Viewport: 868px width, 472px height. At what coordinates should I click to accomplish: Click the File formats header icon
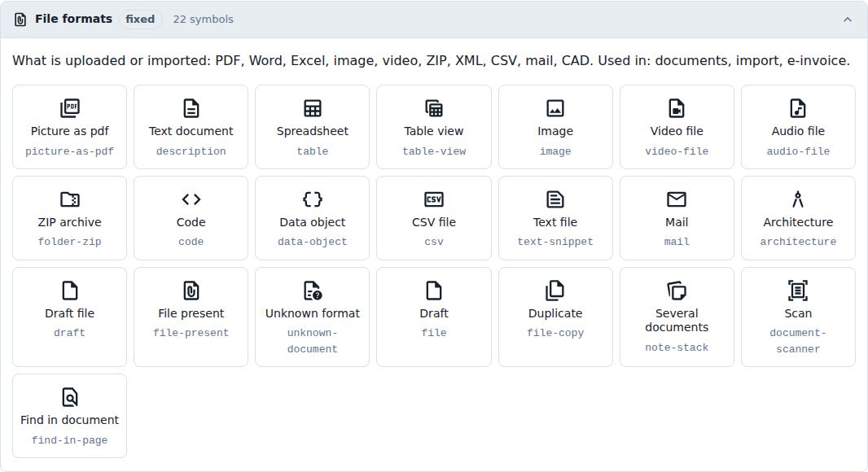tap(20, 20)
